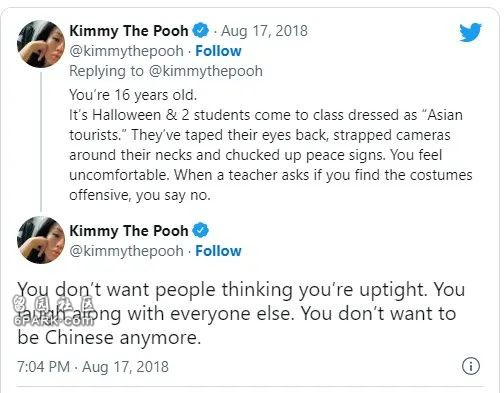The width and height of the screenshot is (504, 393).
Task: Open first tweet's profile avatar
Action: coord(41,44)
